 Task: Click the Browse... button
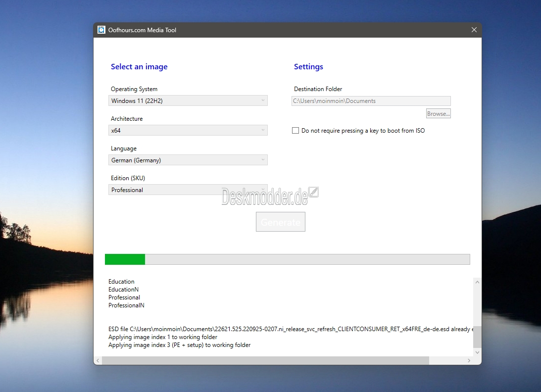tap(438, 113)
